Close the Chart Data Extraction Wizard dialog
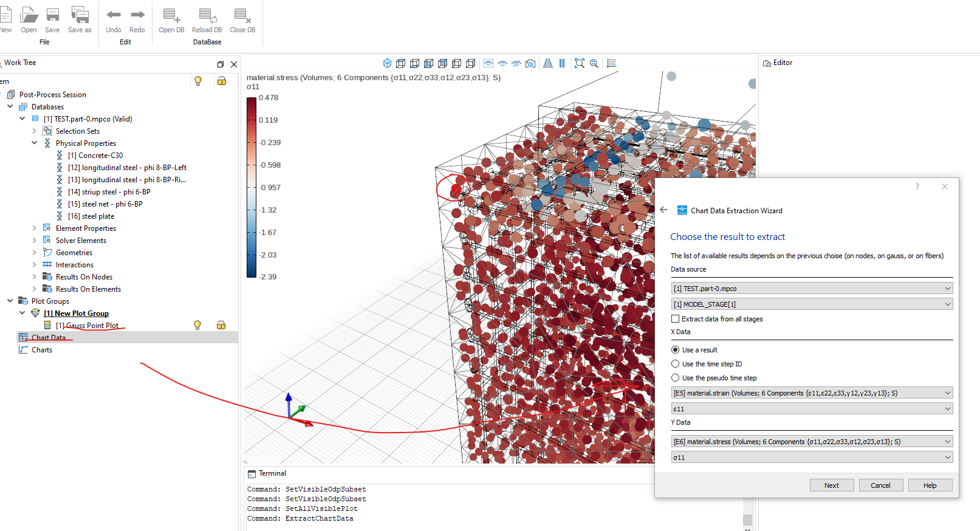The width and height of the screenshot is (980, 531). (x=945, y=187)
